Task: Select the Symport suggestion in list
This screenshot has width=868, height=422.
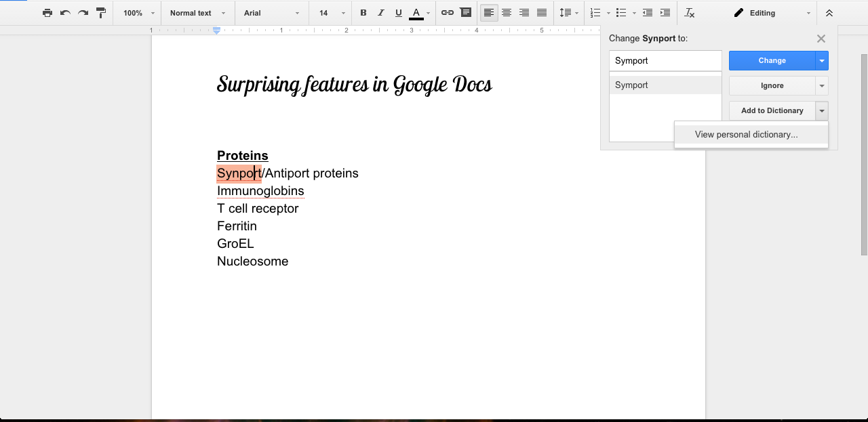Action: [x=665, y=85]
